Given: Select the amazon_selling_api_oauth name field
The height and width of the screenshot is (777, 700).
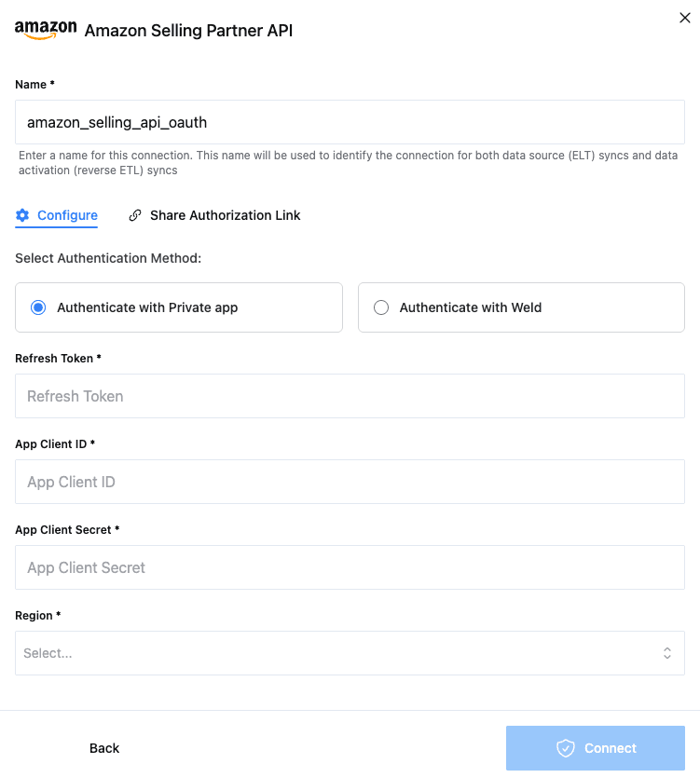Looking at the screenshot, I should (350, 122).
